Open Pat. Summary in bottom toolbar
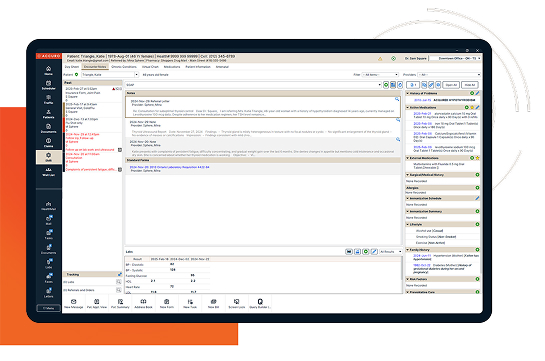The image size is (545, 361). (120, 304)
